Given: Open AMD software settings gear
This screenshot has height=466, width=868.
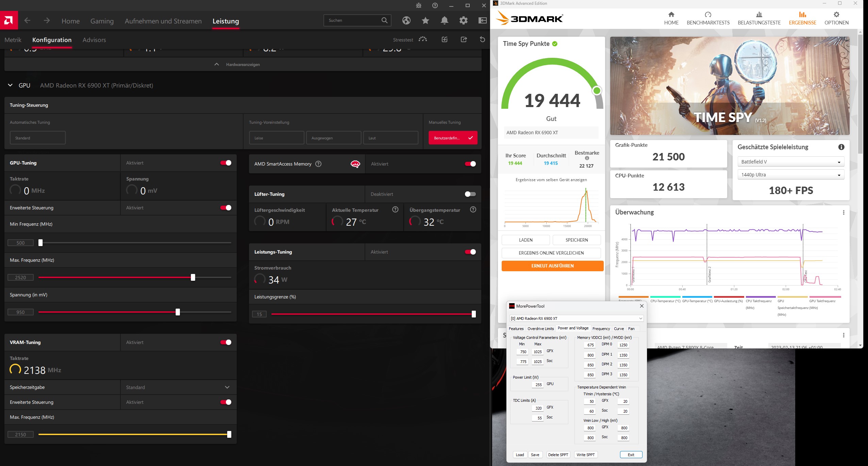Looking at the screenshot, I should tap(463, 20).
